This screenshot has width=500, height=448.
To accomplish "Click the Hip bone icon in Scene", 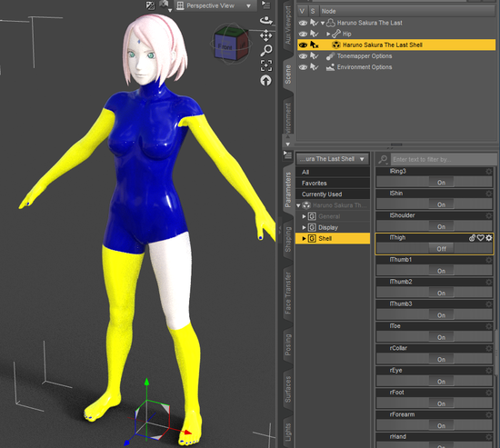I will click(x=336, y=34).
